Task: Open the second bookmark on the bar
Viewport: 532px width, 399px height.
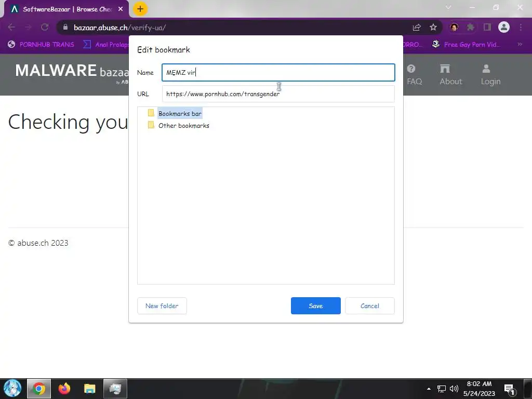Action: pos(106,45)
